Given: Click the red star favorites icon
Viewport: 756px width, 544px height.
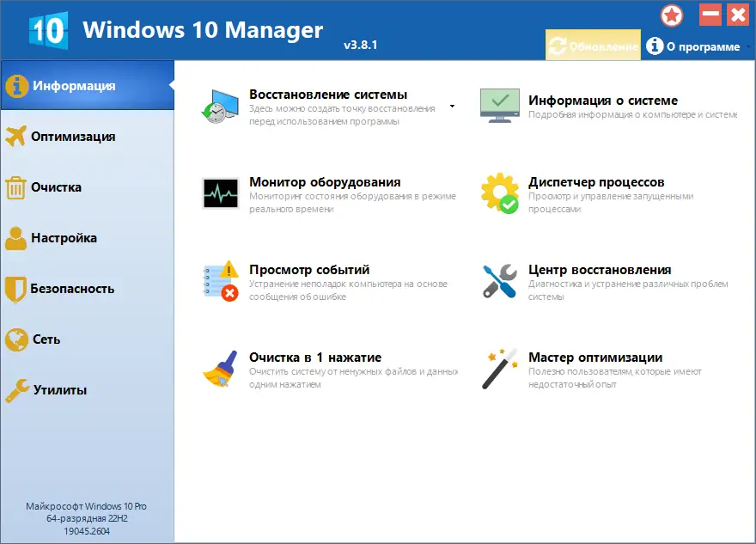Looking at the screenshot, I should (x=673, y=15).
